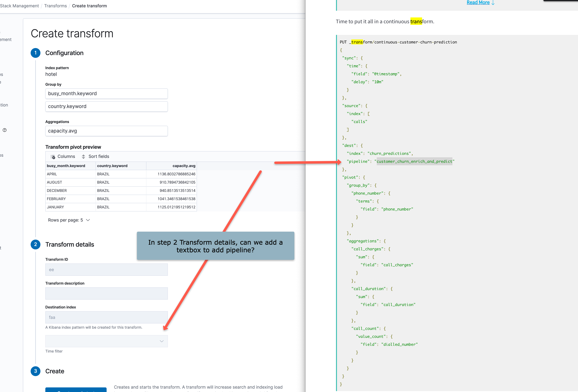Viewport: 578px width, 392px height.
Task: Click the 1125.0121951219512 value cell
Action: point(171,207)
